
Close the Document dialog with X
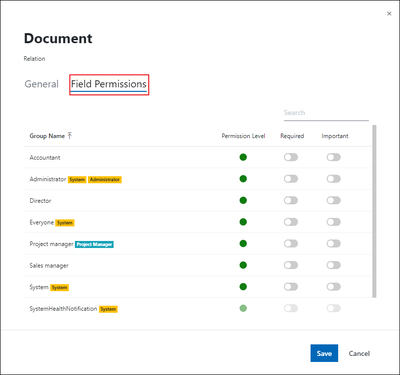(389, 14)
